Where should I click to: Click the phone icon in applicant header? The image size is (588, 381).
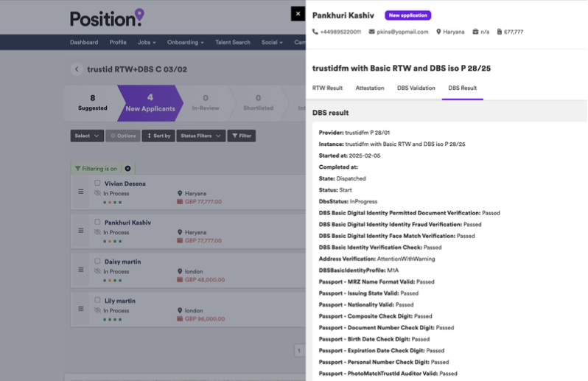[315, 32]
